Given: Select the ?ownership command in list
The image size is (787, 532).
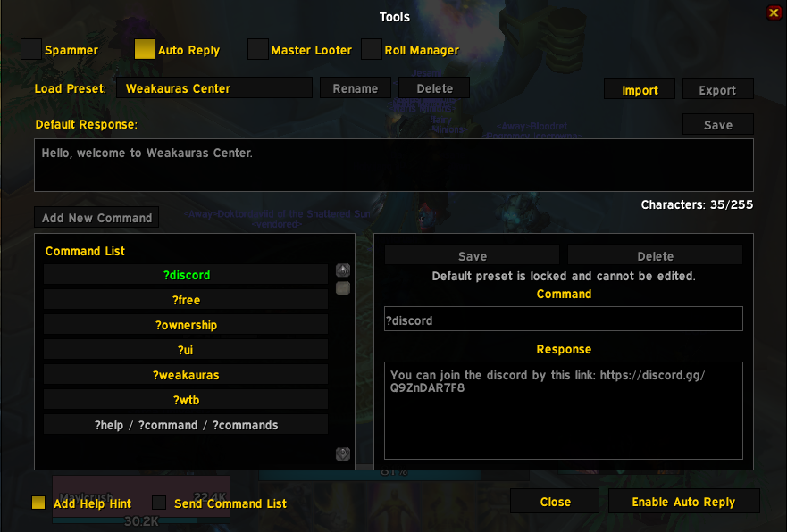Looking at the screenshot, I should pos(186,325).
